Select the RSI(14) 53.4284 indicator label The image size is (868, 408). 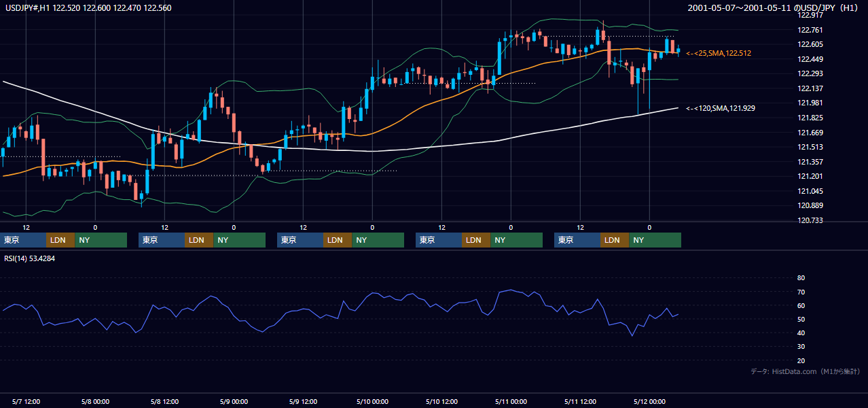point(29,258)
